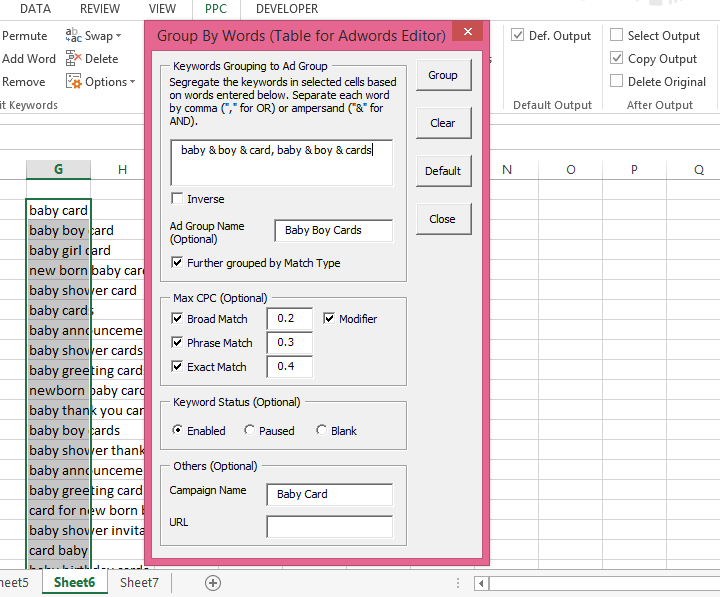Open the VIEW ribbon tab
720x597 pixels.
[162, 9]
